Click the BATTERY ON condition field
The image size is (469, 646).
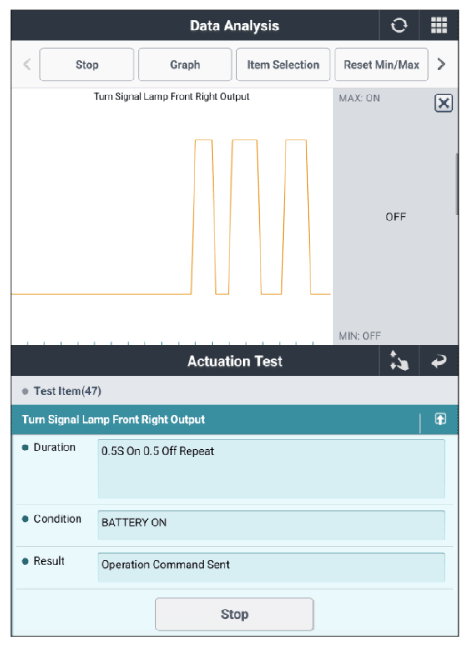[x=271, y=525]
